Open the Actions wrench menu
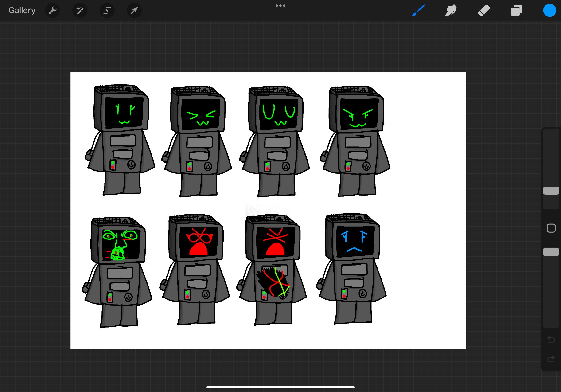Screen dimensions: 561x392 (53, 11)
